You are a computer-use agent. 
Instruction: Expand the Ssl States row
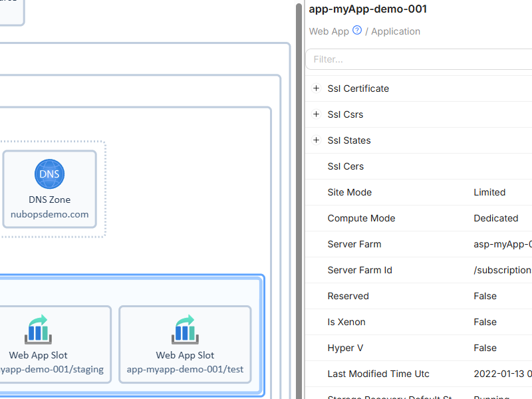317,140
